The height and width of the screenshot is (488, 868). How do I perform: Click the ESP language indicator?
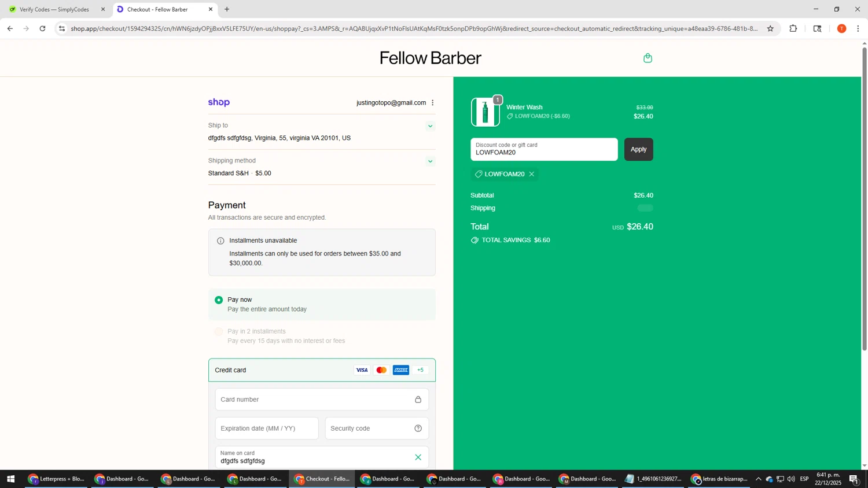click(804, 479)
